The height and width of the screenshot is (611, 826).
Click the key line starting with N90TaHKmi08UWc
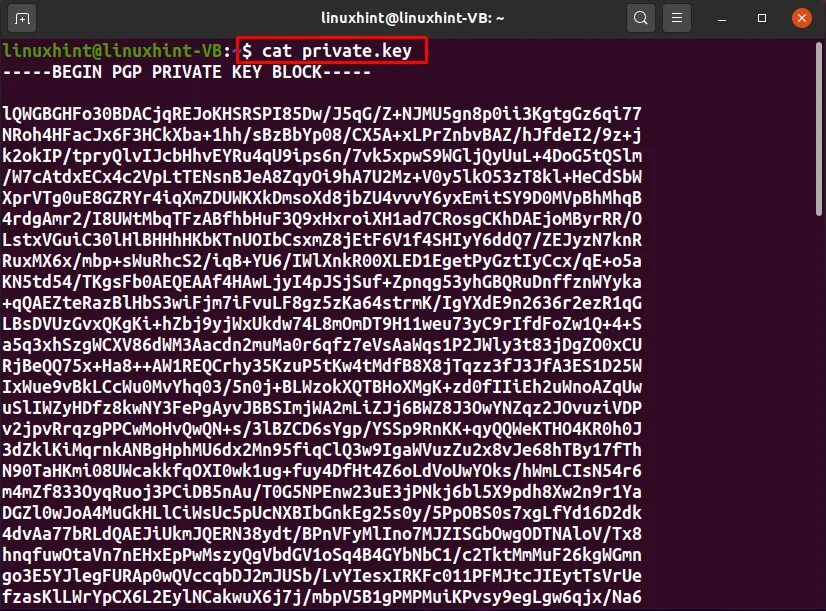(x=322, y=471)
